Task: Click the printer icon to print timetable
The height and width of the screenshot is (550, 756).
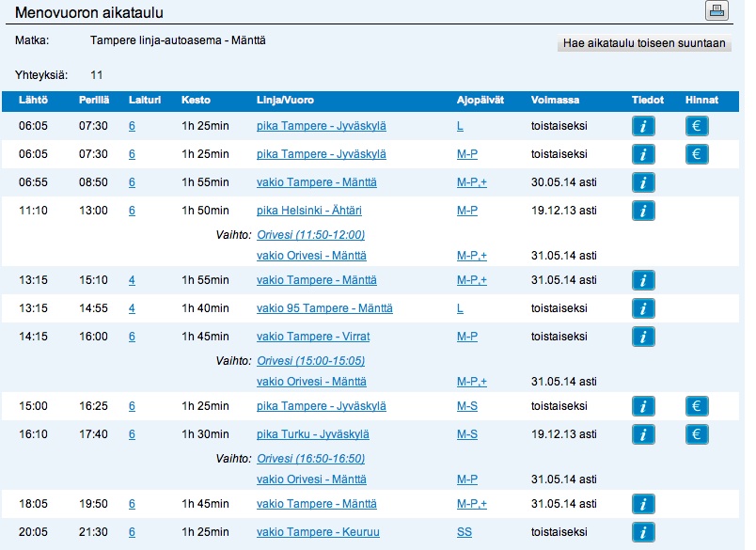Action: click(x=717, y=11)
